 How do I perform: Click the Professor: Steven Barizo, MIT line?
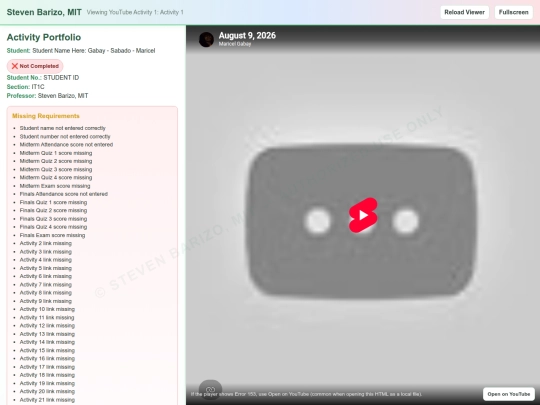click(x=48, y=96)
